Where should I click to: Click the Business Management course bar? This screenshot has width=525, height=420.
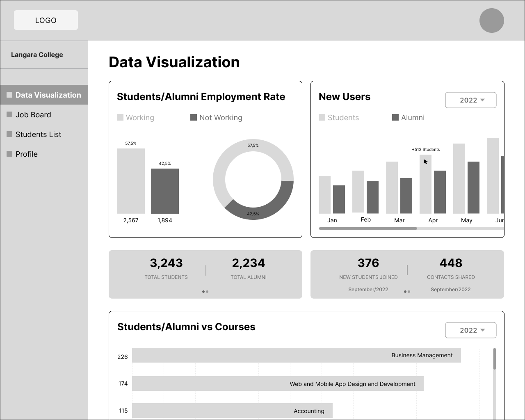click(297, 355)
